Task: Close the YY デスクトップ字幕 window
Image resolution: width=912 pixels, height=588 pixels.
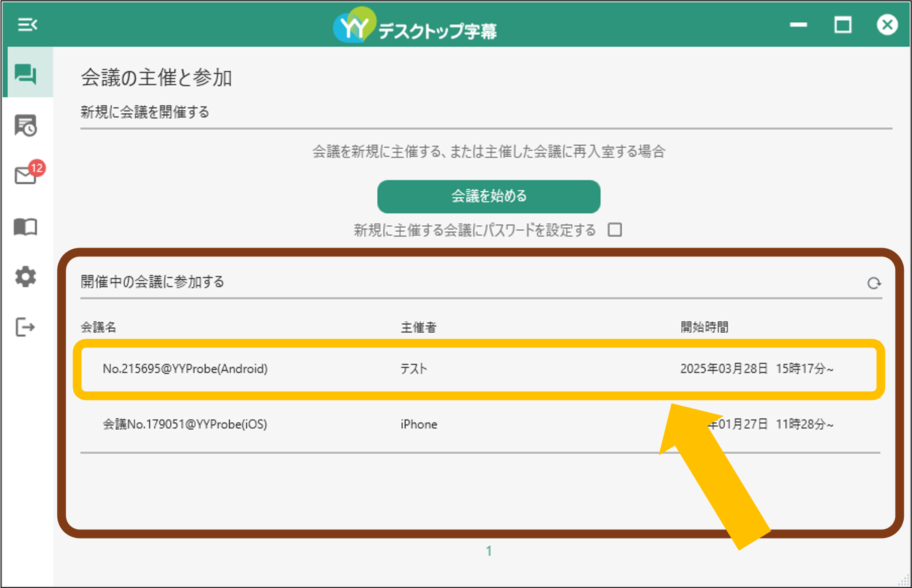Action: [887, 25]
